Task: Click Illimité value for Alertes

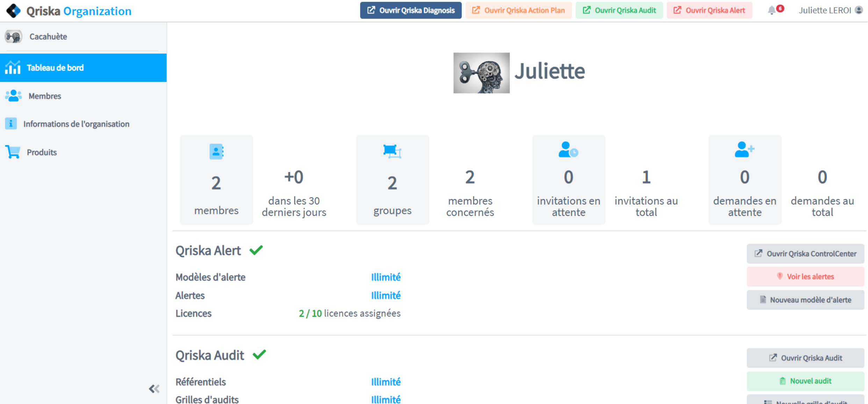Action: 386,295
